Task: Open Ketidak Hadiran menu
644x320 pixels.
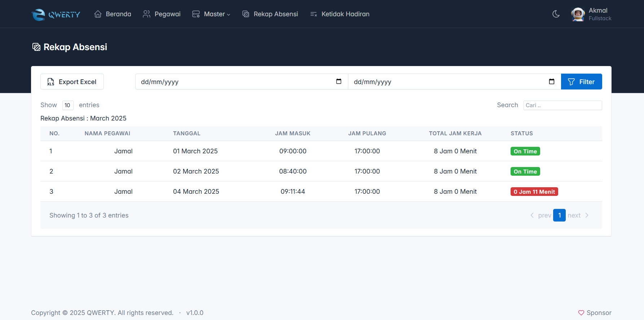Action: pos(340,14)
